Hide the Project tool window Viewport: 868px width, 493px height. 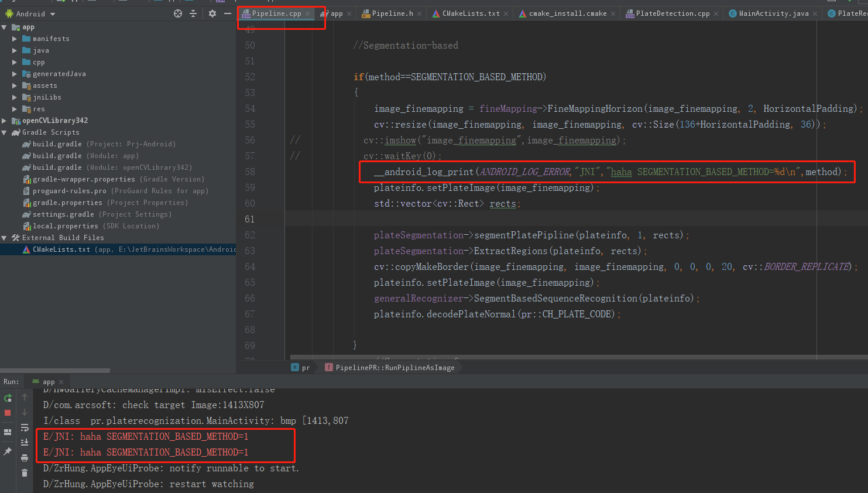(228, 12)
